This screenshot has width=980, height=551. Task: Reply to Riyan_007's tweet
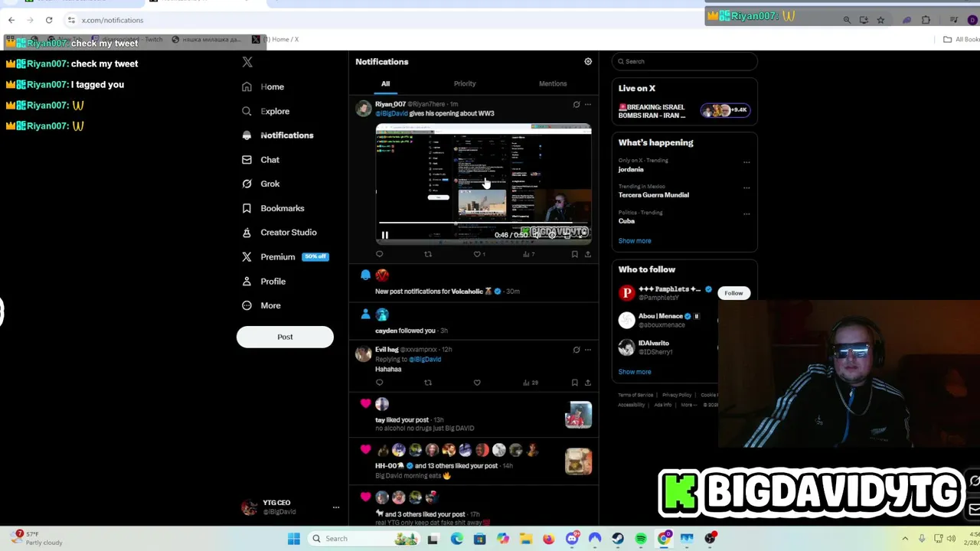coord(379,254)
